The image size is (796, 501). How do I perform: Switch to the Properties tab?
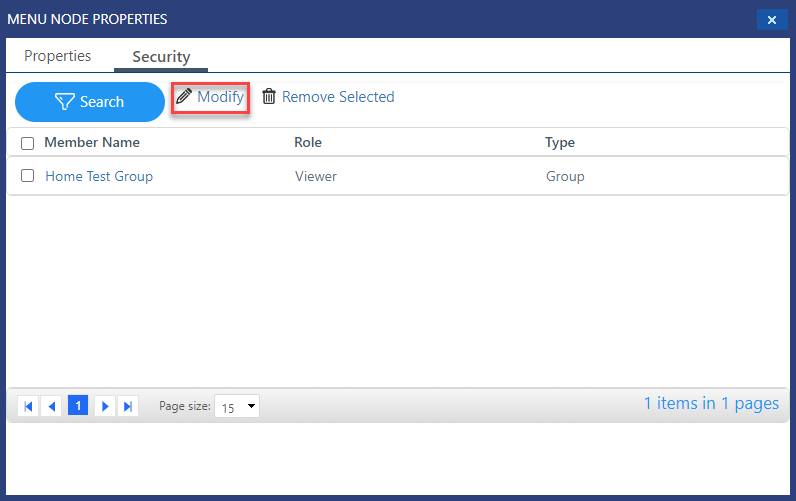click(x=57, y=56)
